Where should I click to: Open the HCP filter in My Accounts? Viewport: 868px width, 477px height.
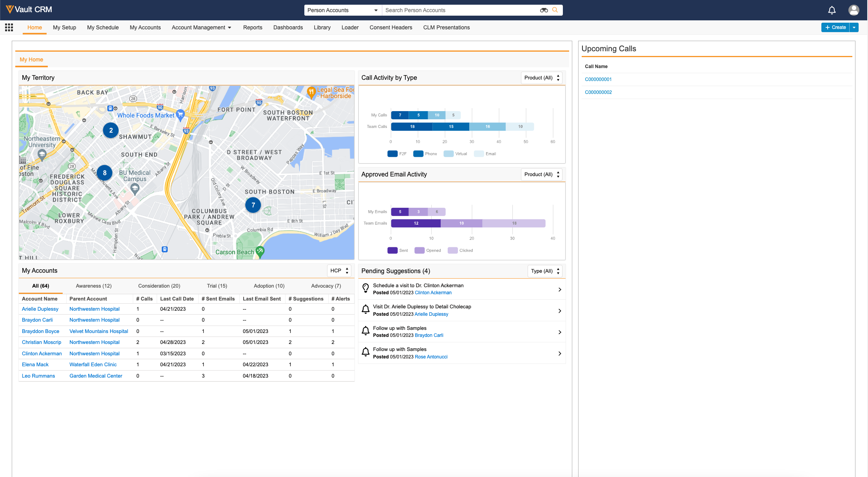(x=339, y=271)
